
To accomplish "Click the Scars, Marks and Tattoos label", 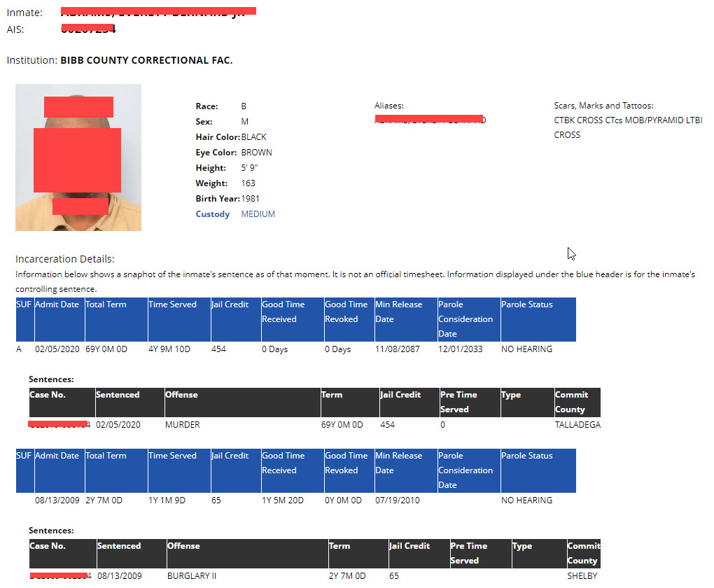I will coord(603,106).
